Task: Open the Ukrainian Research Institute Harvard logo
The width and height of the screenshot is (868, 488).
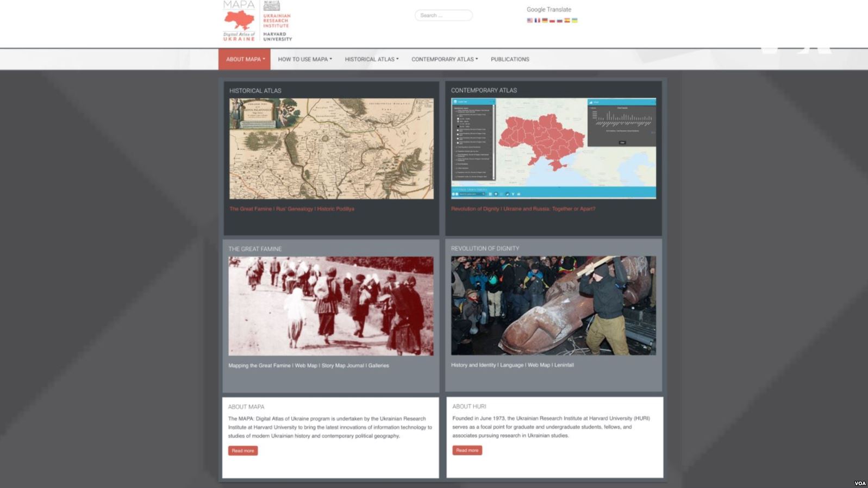Action: coord(277,22)
